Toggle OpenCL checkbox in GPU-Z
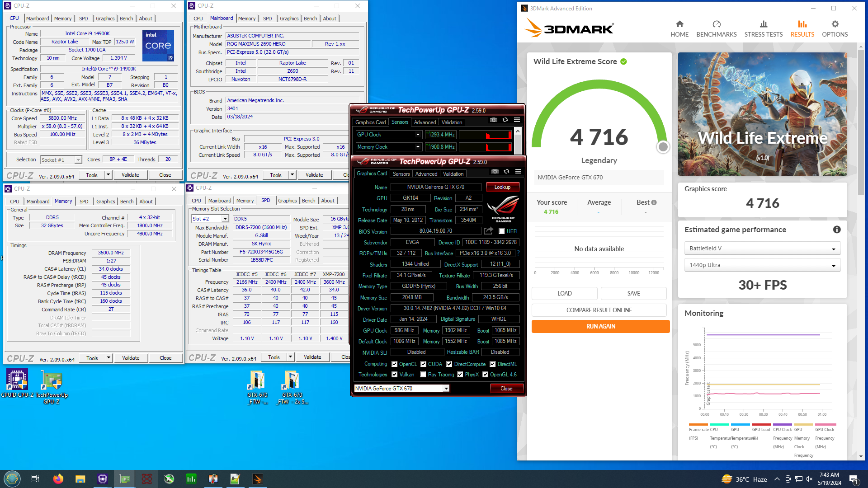 point(394,364)
